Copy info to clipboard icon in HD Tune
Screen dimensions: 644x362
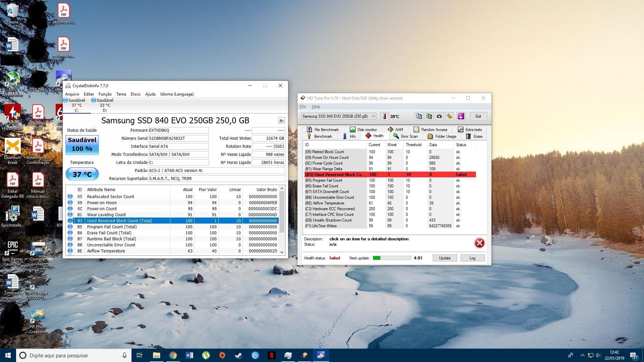419,116
